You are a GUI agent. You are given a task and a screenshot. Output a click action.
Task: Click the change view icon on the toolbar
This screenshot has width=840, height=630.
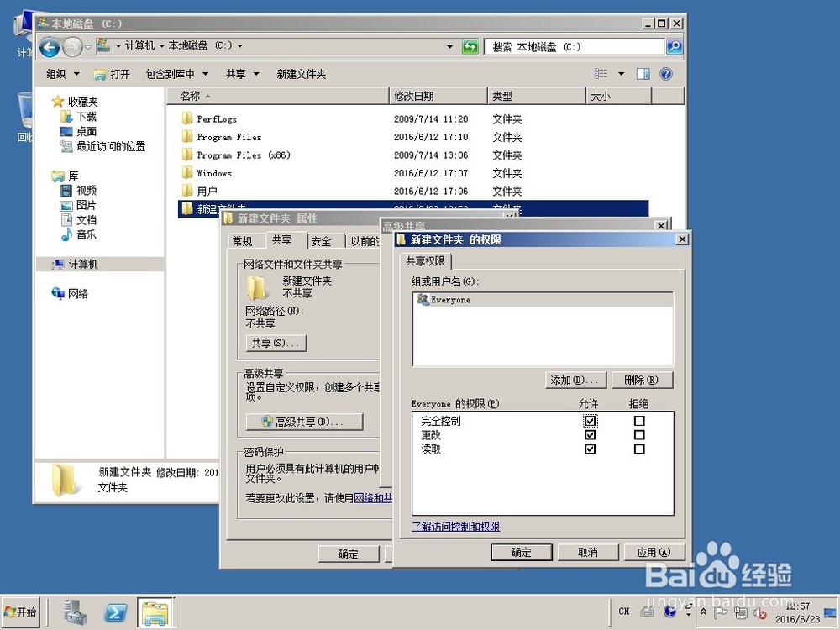pyautogui.click(x=603, y=74)
